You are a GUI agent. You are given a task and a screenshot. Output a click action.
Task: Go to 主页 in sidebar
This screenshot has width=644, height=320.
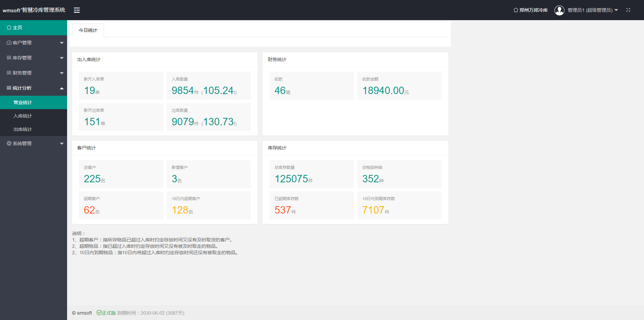(34, 28)
